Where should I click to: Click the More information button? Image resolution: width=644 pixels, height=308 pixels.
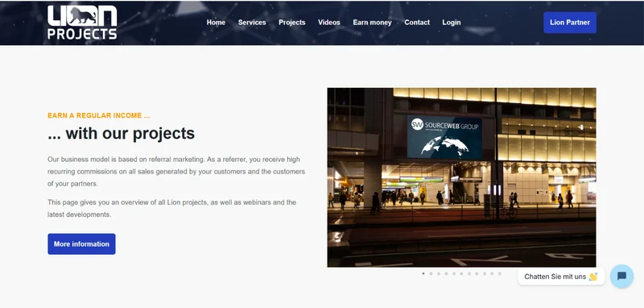(x=81, y=243)
